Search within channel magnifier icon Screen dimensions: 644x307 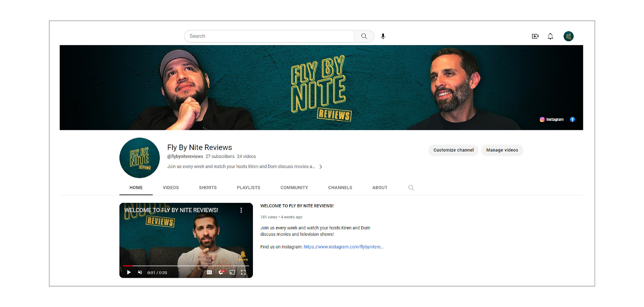pos(411,188)
